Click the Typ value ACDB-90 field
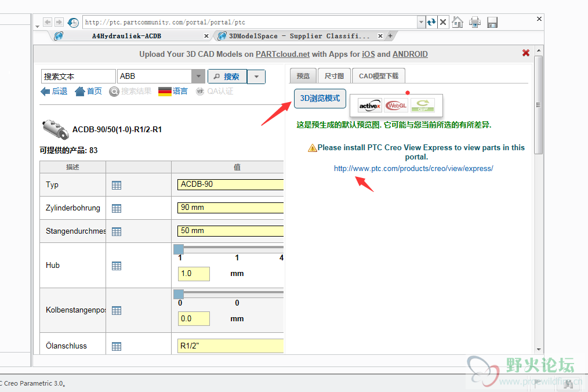This screenshot has height=392, width=588. click(230, 184)
